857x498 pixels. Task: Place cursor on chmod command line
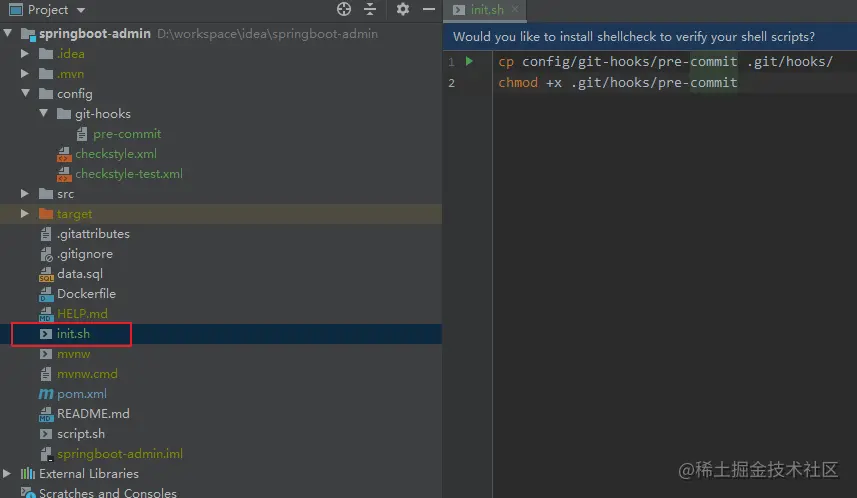pos(618,83)
